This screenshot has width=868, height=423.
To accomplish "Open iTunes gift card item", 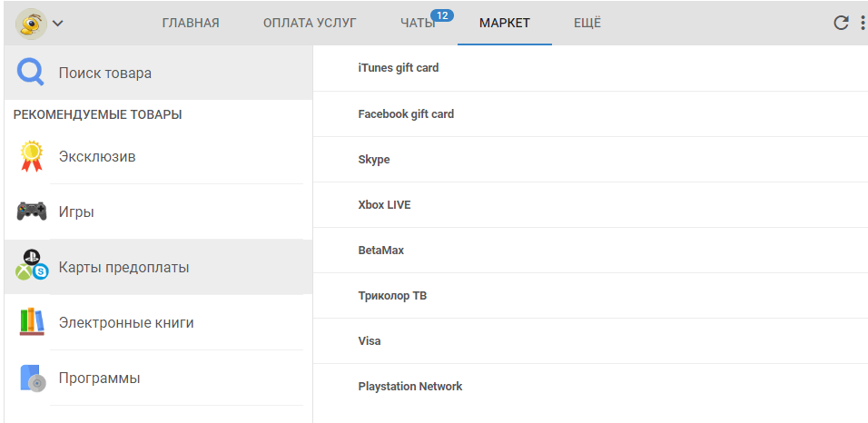I will coord(399,68).
